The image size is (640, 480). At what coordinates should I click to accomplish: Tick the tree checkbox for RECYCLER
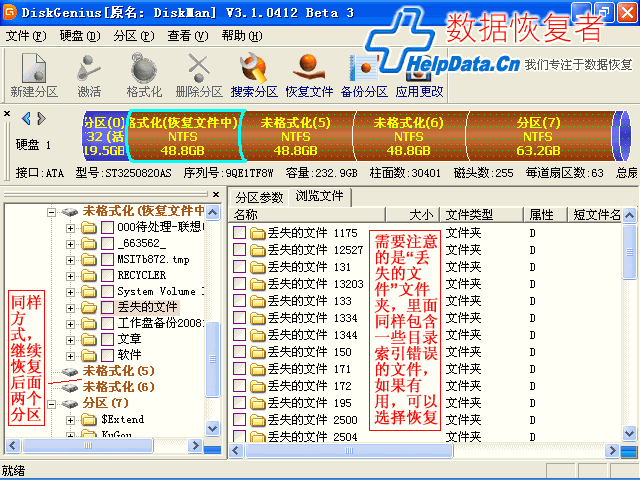point(107,276)
